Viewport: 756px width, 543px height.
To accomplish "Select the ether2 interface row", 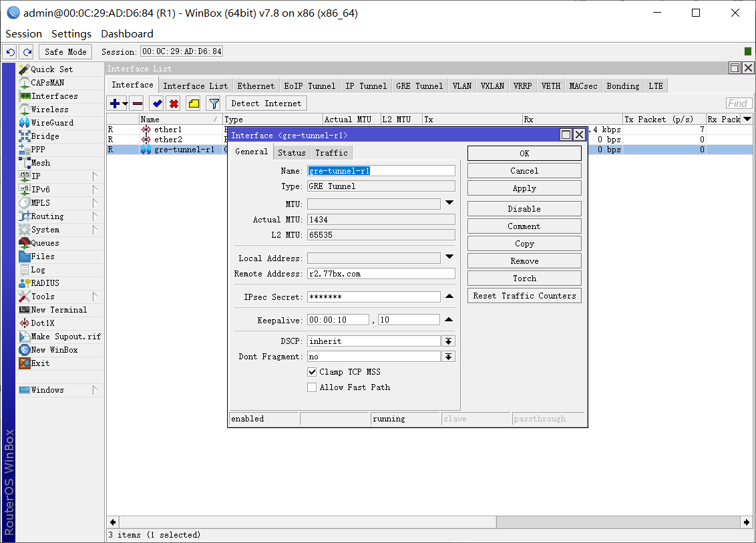I will click(x=166, y=140).
